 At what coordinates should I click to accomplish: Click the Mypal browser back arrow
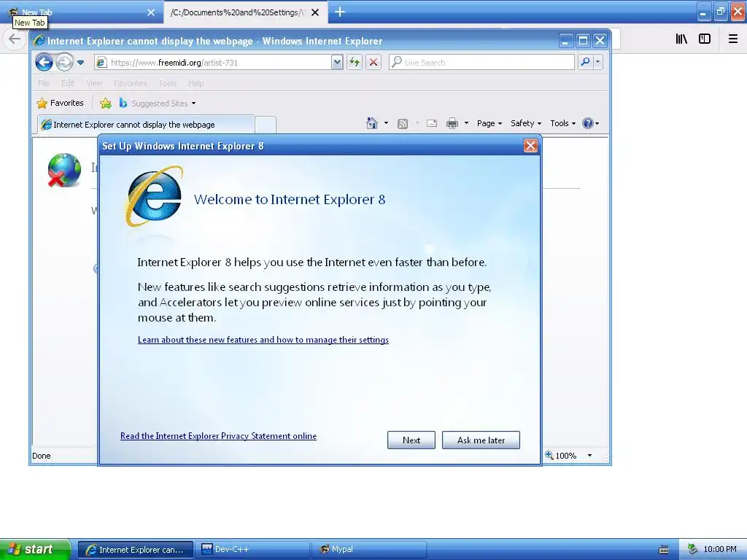[x=15, y=39]
